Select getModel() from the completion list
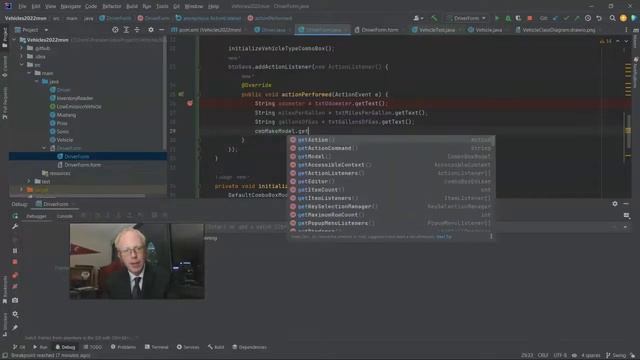The height and width of the screenshot is (360, 640). [x=391, y=156]
